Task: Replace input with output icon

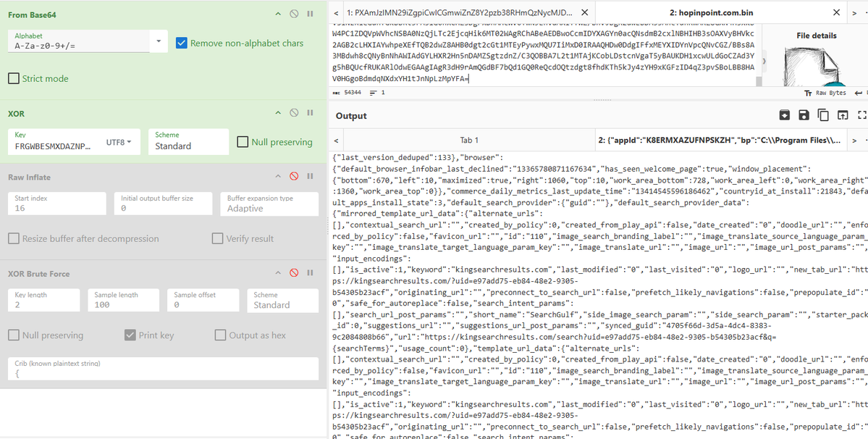Action: tap(842, 114)
